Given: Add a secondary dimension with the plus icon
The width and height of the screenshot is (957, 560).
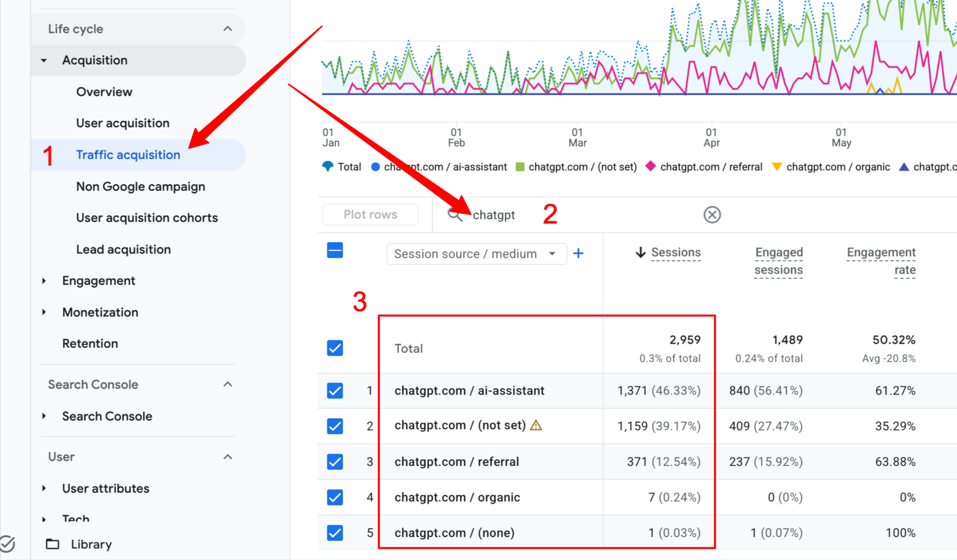Looking at the screenshot, I should pos(578,253).
